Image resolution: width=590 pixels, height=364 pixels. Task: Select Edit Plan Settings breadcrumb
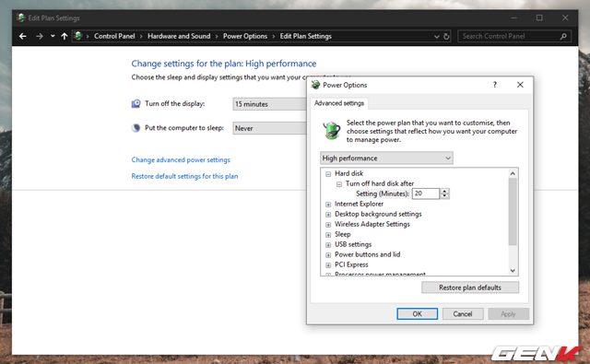point(305,36)
